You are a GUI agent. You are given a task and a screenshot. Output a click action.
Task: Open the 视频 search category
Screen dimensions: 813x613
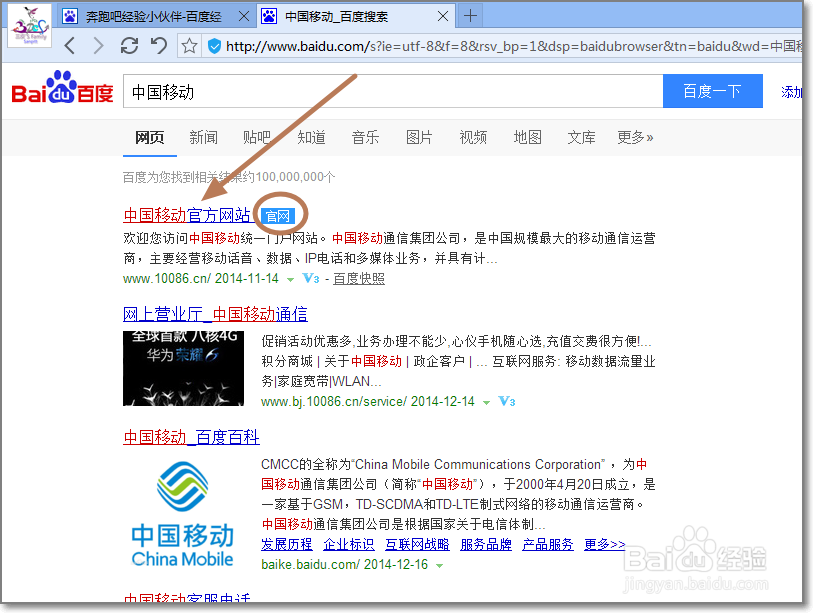473,137
